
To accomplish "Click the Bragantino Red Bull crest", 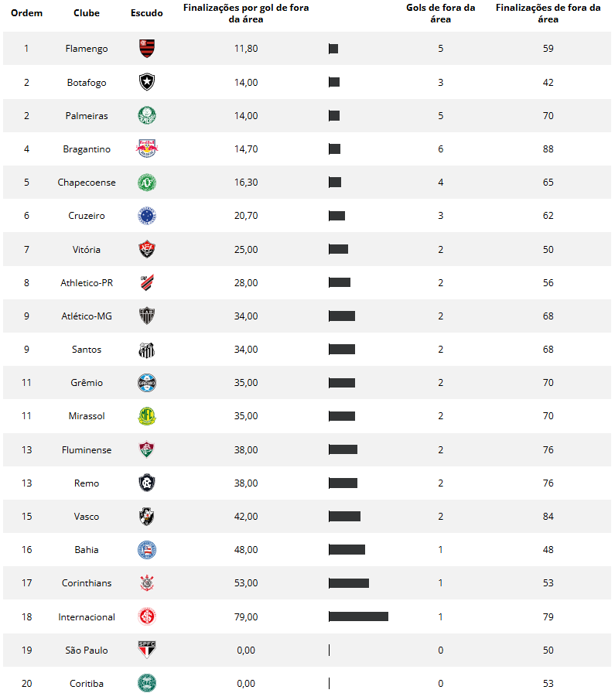I will click(x=146, y=149).
